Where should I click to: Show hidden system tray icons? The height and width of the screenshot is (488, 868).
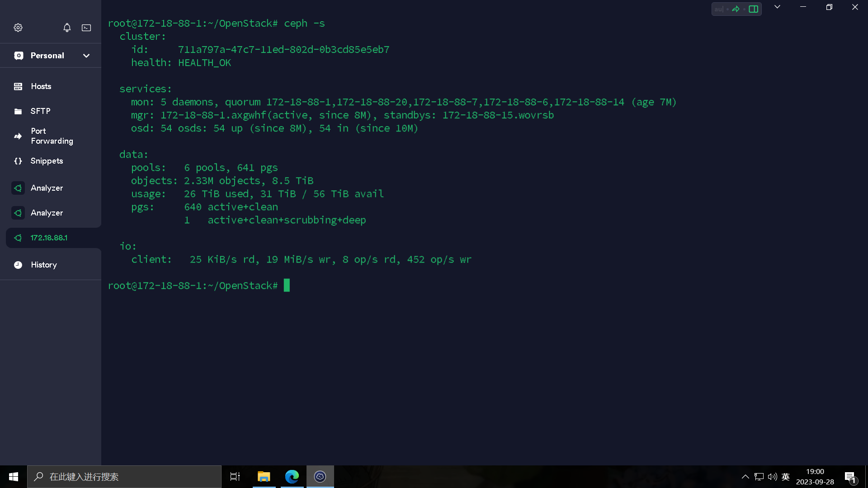[745, 477]
